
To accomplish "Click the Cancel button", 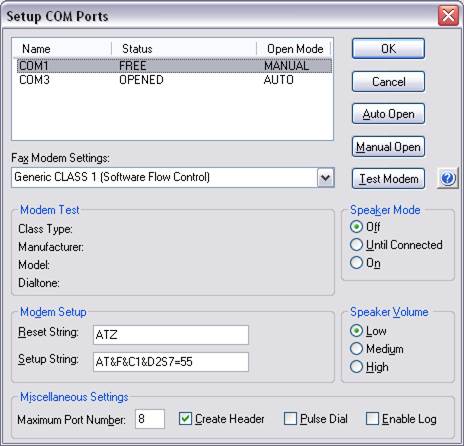I will tap(388, 81).
